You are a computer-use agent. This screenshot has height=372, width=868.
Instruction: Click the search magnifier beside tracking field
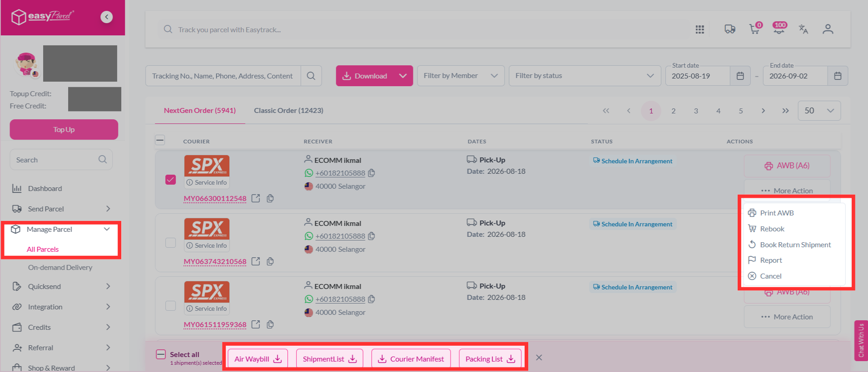[311, 76]
